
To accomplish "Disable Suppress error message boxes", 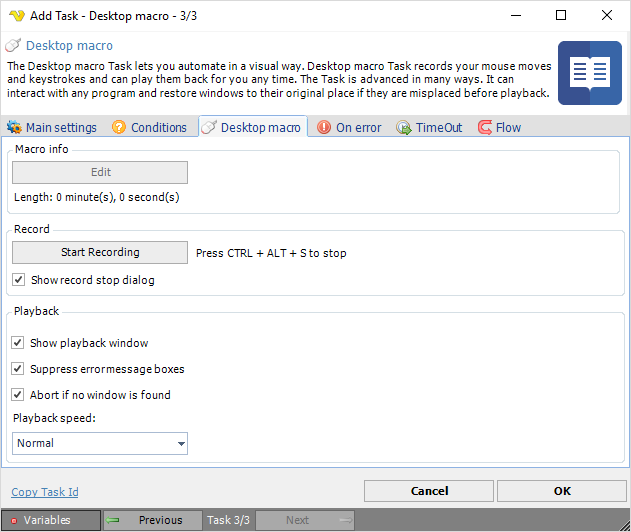I will (19, 369).
